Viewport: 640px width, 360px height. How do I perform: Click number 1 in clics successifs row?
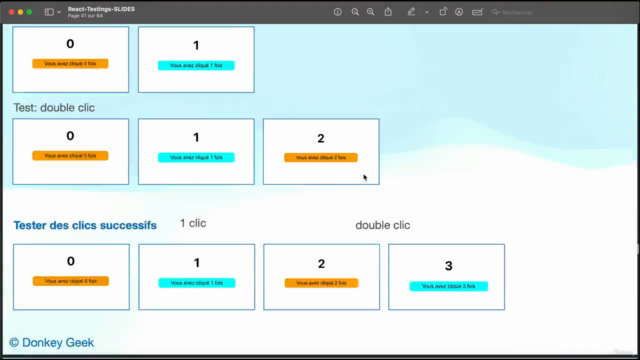[x=197, y=263]
